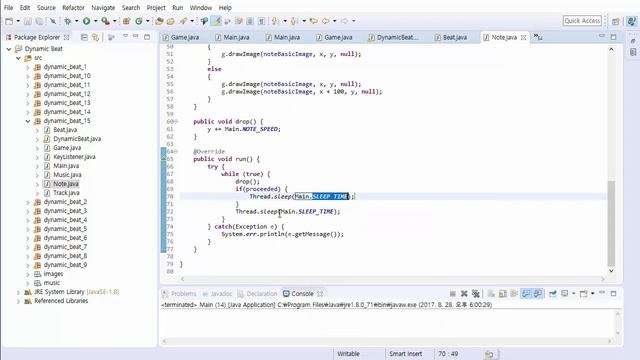Screen dimensions: 640x360
Task: Click Remove Launch X icon in Console
Action: 464,293
